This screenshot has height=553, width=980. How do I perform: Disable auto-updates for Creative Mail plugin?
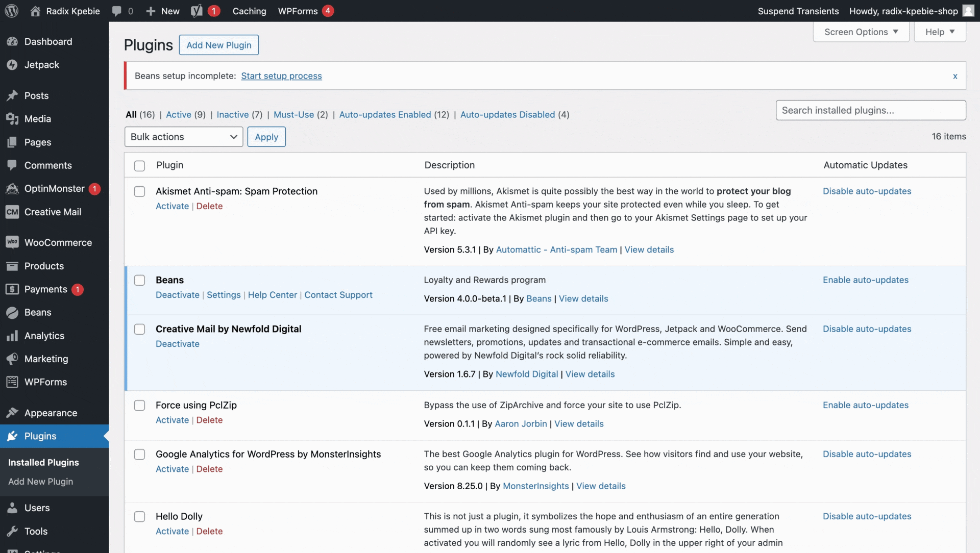(x=867, y=329)
